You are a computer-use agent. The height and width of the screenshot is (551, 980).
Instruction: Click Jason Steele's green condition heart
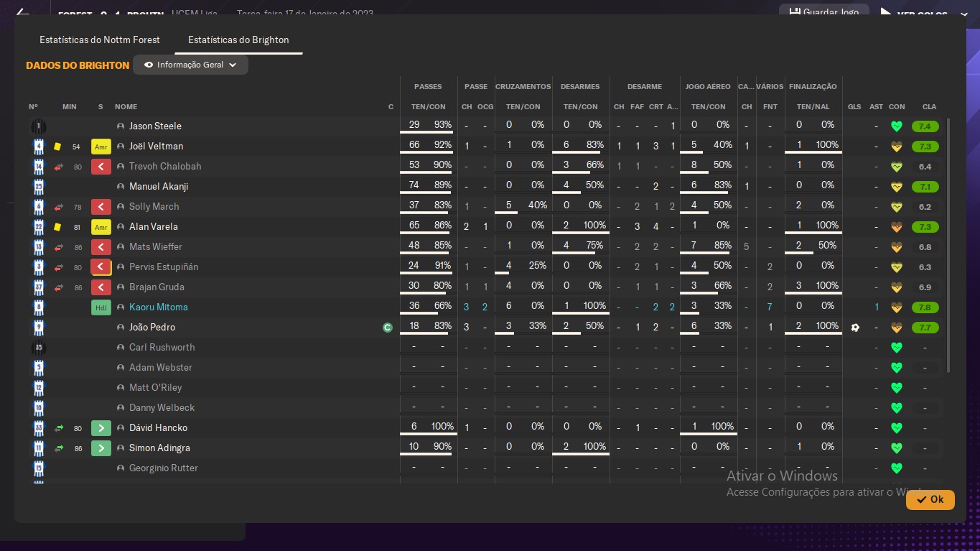[896, 126]
